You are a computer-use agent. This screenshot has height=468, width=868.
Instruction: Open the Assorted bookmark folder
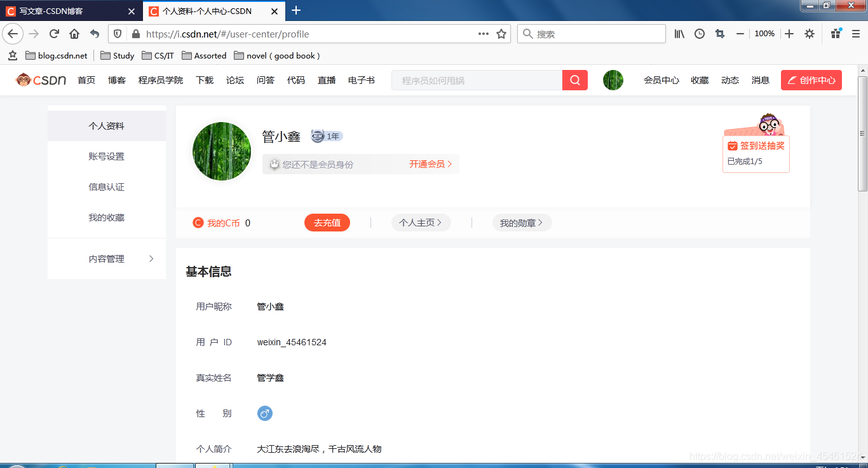tap(204, 55)
